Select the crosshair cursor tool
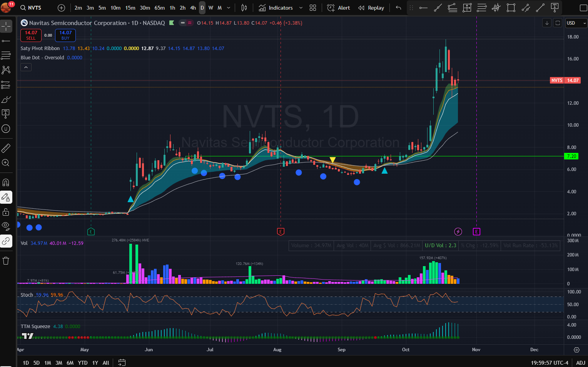The height and width of the screenshot is (367, 588). (6, 26)
